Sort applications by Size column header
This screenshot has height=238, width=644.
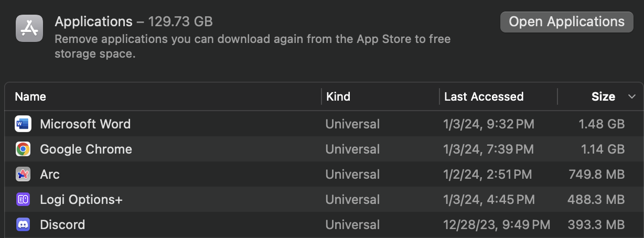click(603, 97)
